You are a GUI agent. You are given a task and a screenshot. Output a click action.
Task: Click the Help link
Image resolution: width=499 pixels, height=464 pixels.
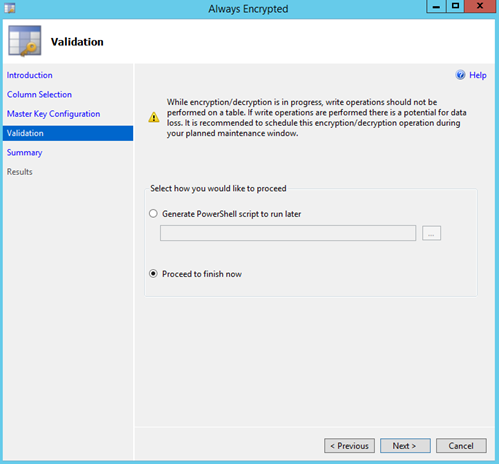(x=478, y=75)
